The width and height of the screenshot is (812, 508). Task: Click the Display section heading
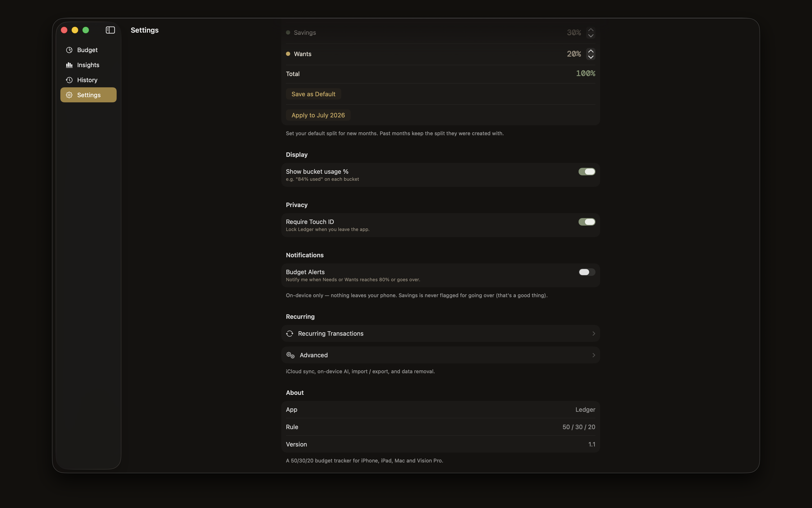(x=297, y=155)
